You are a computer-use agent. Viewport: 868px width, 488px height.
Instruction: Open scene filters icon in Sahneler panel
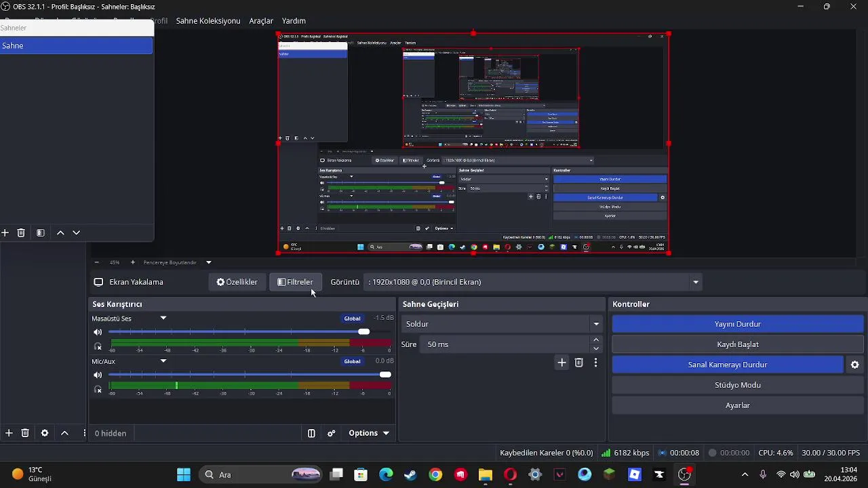click(41, 232)
